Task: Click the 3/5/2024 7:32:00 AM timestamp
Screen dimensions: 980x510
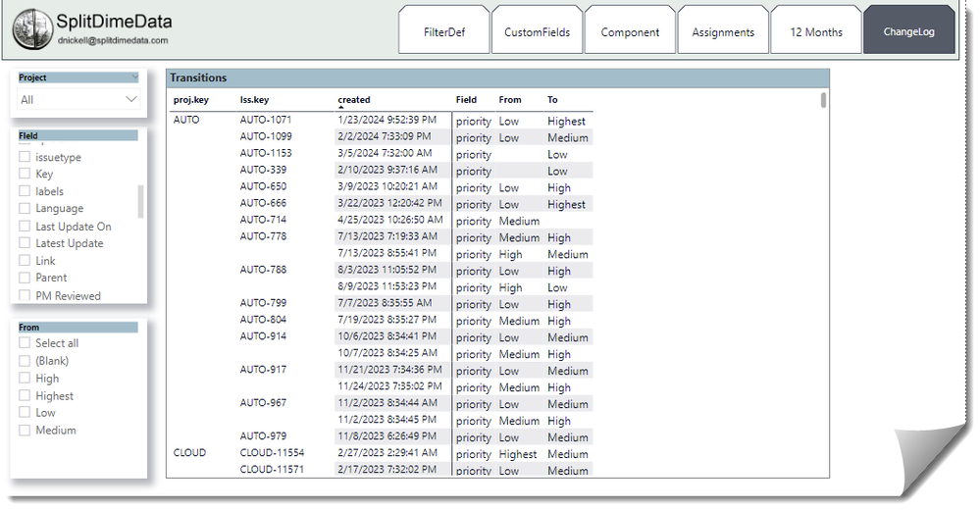Action: (x=385, y=152)
